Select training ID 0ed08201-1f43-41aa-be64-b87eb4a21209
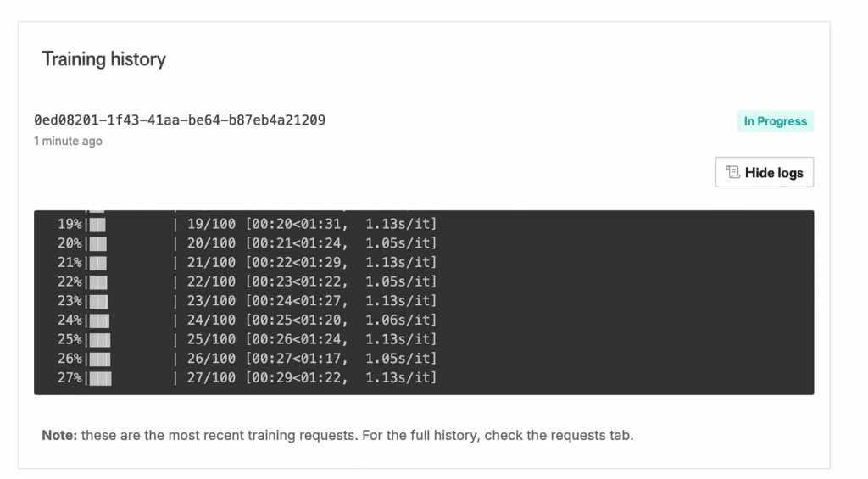This screenshot has width=868, height=479. click(x=180, y=120)
